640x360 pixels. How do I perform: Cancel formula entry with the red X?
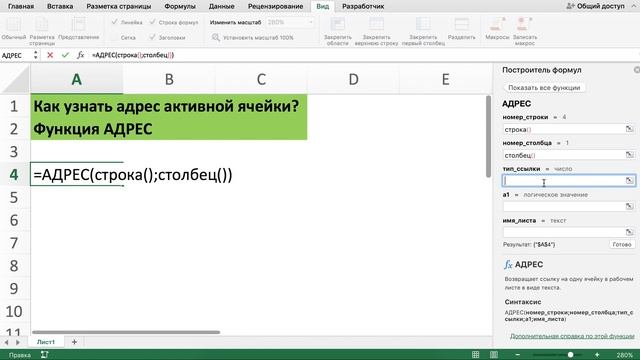point(50,55)
